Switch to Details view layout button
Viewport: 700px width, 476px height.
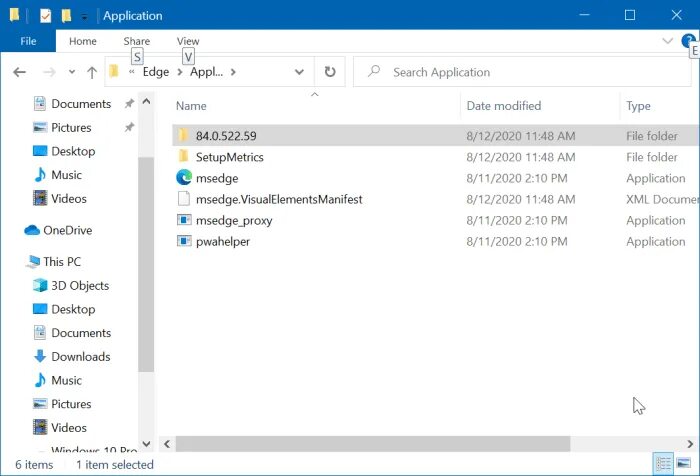point(663,463)
